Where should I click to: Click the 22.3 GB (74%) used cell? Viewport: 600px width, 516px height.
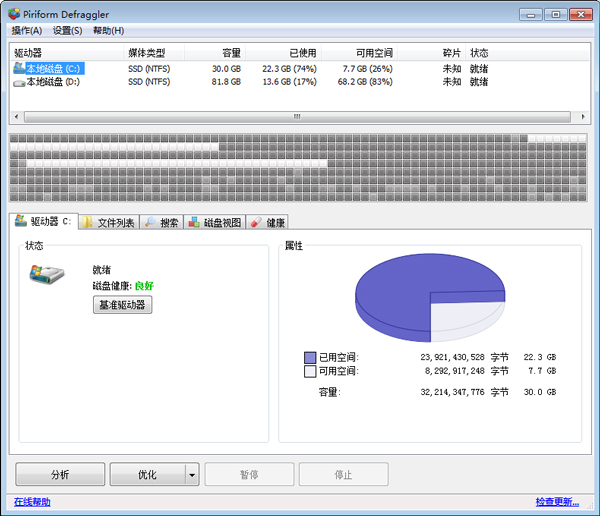(x=289, y=69)
